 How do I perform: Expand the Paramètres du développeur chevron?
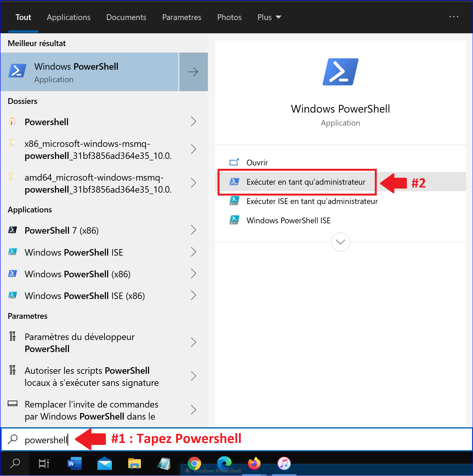pos(194,342)
